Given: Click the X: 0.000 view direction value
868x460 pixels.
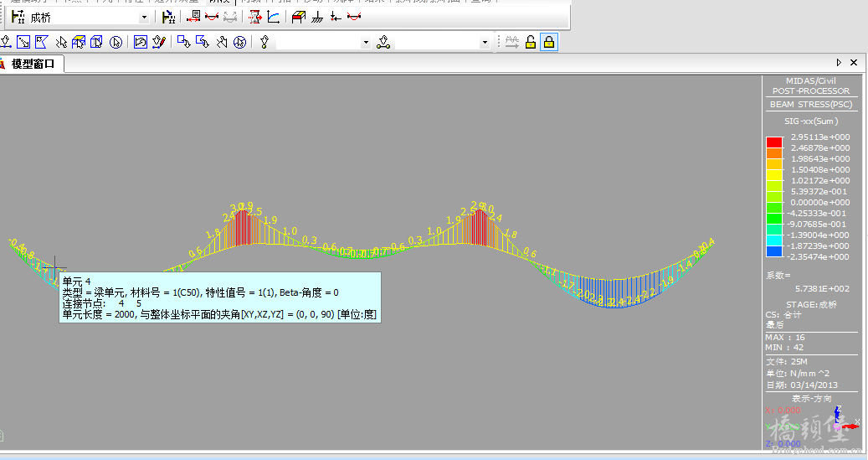Looking at the screenshot, I should pyautogui.click(x=783, y=410).
